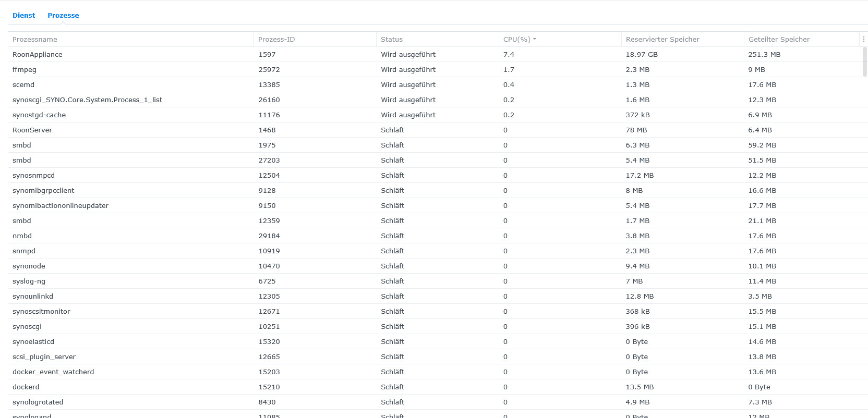Screen dimensions: 868x418
Task: Click the synologrotated process entry
Action: coord(38,402)
